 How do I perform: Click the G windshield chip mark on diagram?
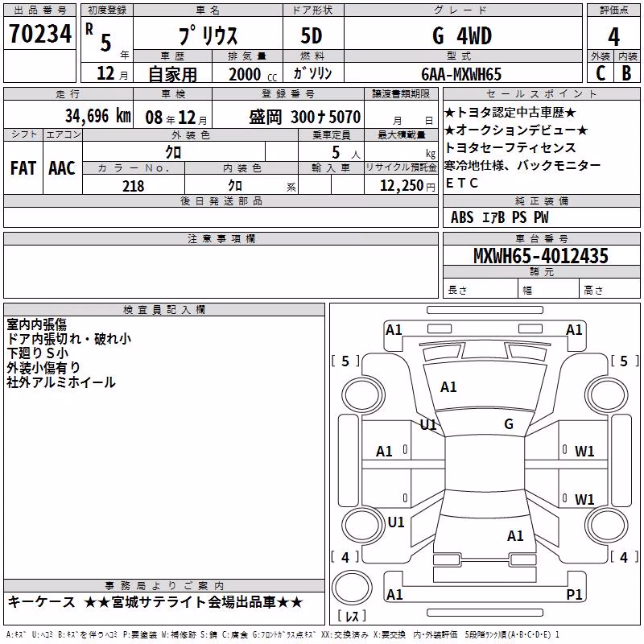(509, 424)
